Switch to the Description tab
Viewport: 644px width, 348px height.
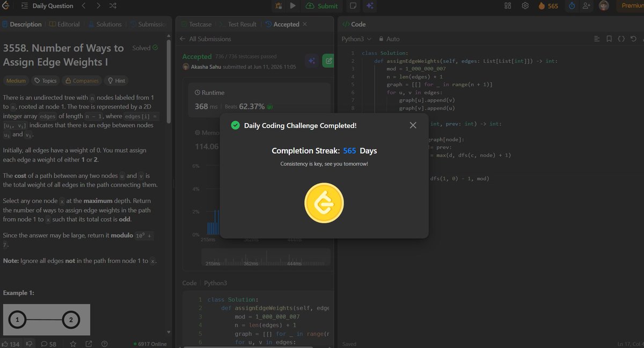(x=21, y=24)
